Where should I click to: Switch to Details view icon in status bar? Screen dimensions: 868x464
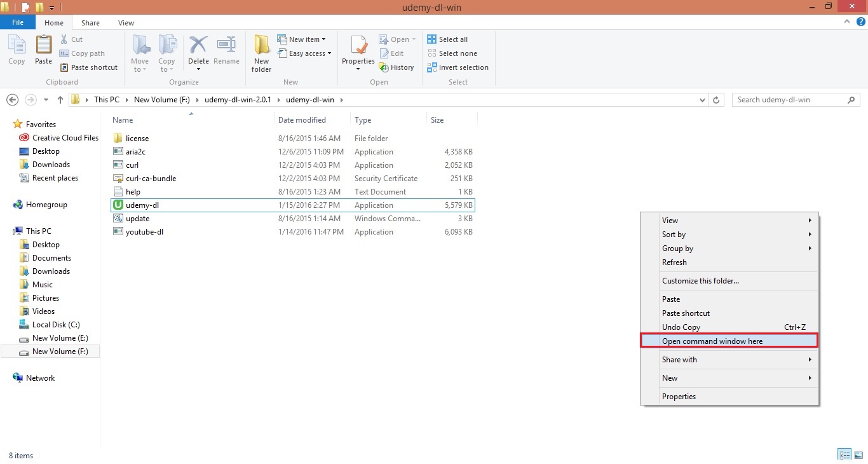(844, 454)
